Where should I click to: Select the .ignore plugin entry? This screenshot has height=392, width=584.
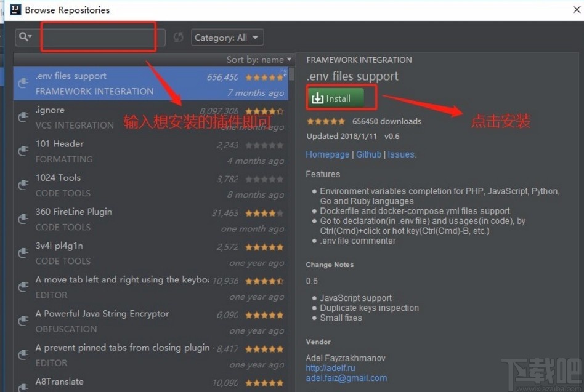123,117
